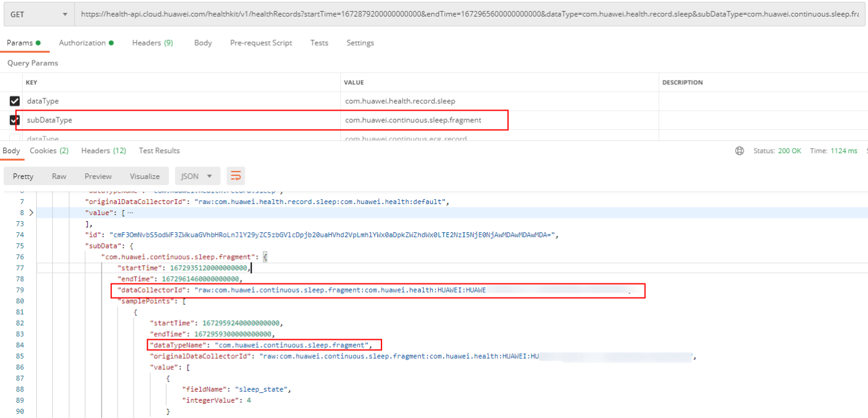Open the Settings tab
This screenshot has width=868, height=418.
coord(360,43)
